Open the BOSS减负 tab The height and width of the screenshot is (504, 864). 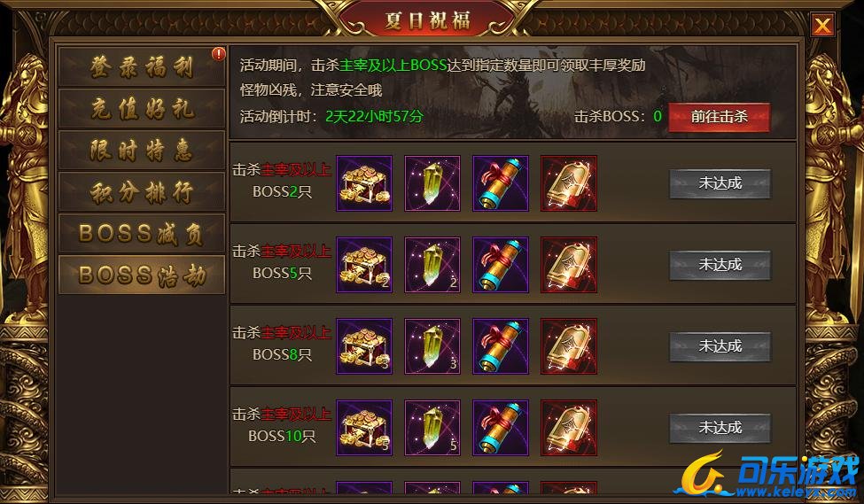coord(142,233)
